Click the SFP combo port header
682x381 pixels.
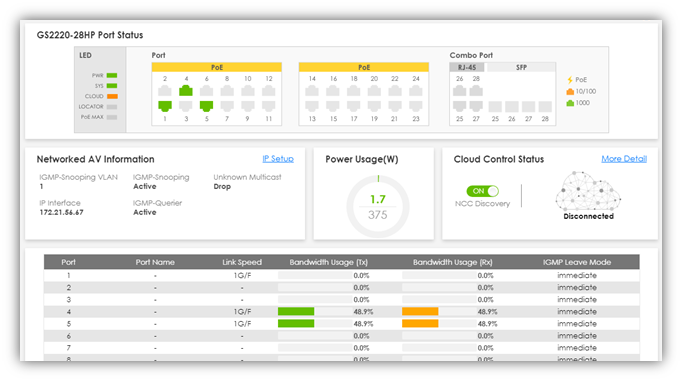pos(521,67)
